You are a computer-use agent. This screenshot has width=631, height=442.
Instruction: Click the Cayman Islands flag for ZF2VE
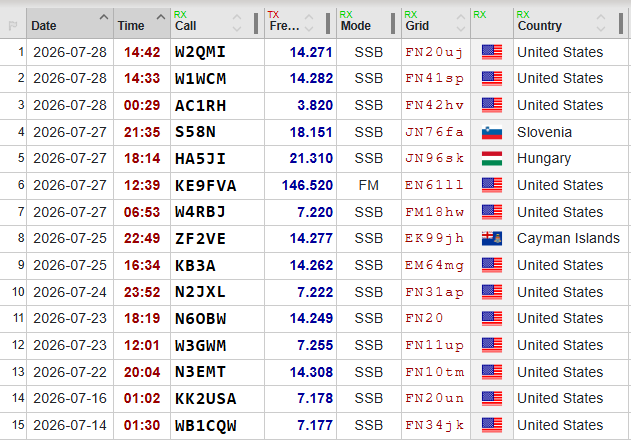(492, 239)
